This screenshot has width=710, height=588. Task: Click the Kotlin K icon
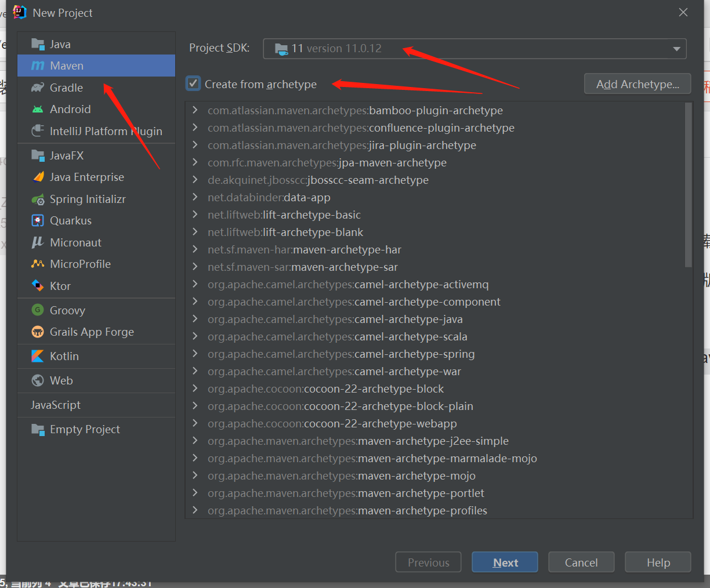pos(38,356)
